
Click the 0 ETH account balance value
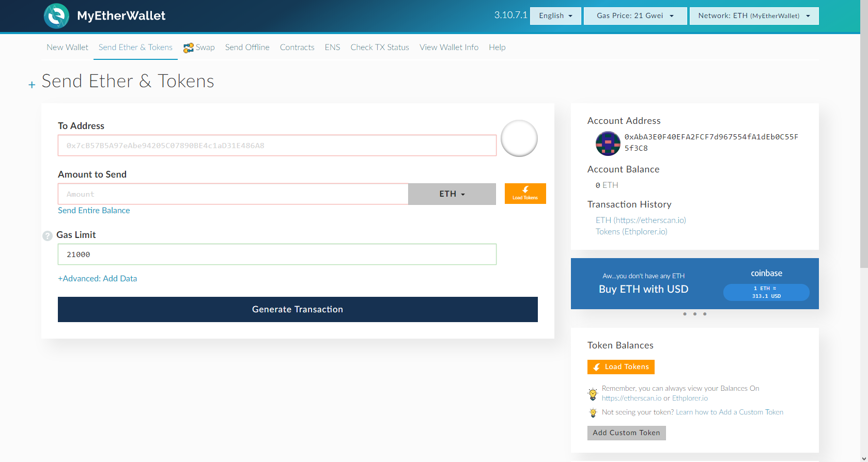pyautogui.click(x=607, y=185)
